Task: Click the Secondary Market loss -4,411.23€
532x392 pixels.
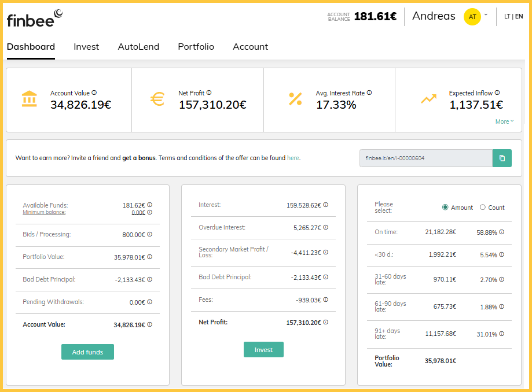Action: pyautogui.click(x=306, y=253)
